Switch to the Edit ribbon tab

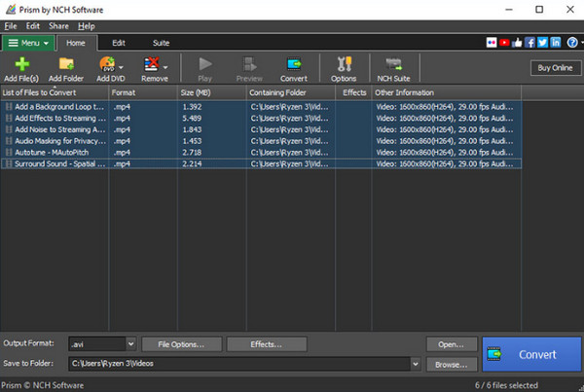pos(118,43)
